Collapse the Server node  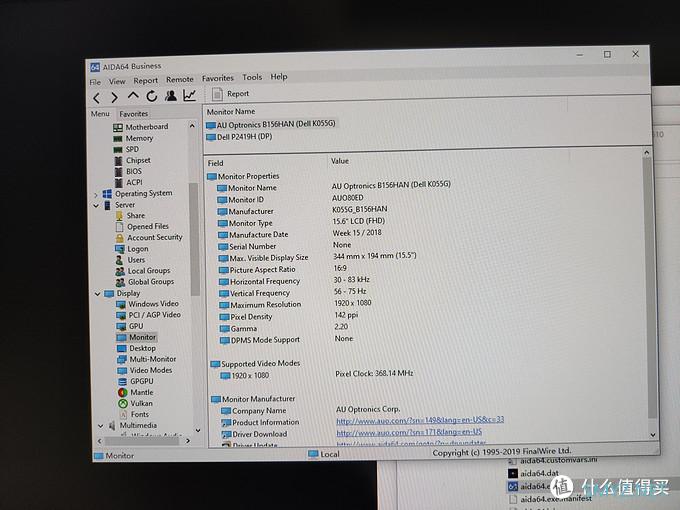(96, 206)
